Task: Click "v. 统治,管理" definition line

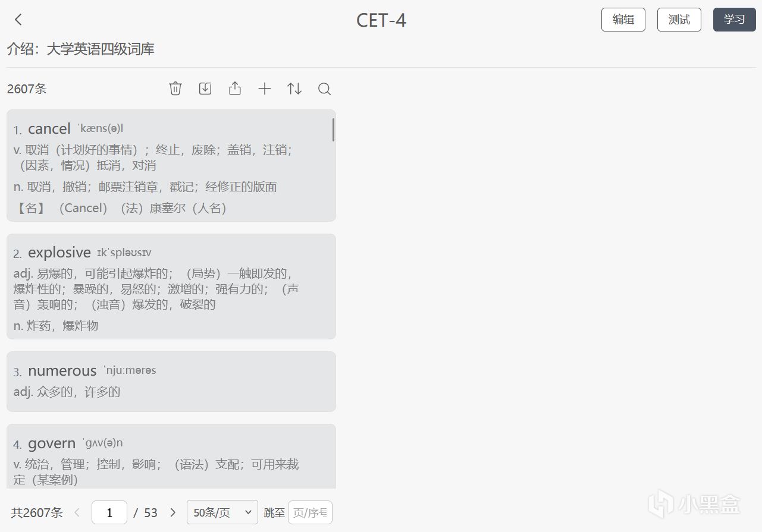Action: pyautogui.click(x=156, y=471)
